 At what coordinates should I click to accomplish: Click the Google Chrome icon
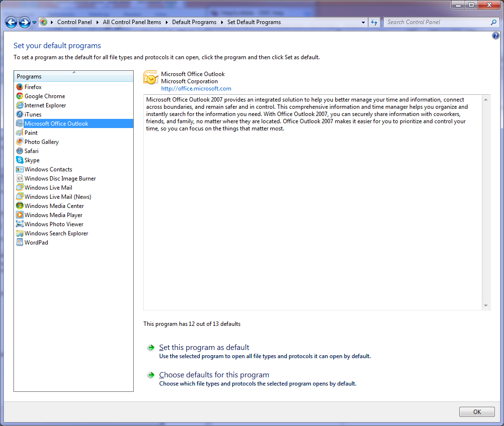[x=20, y=96]
